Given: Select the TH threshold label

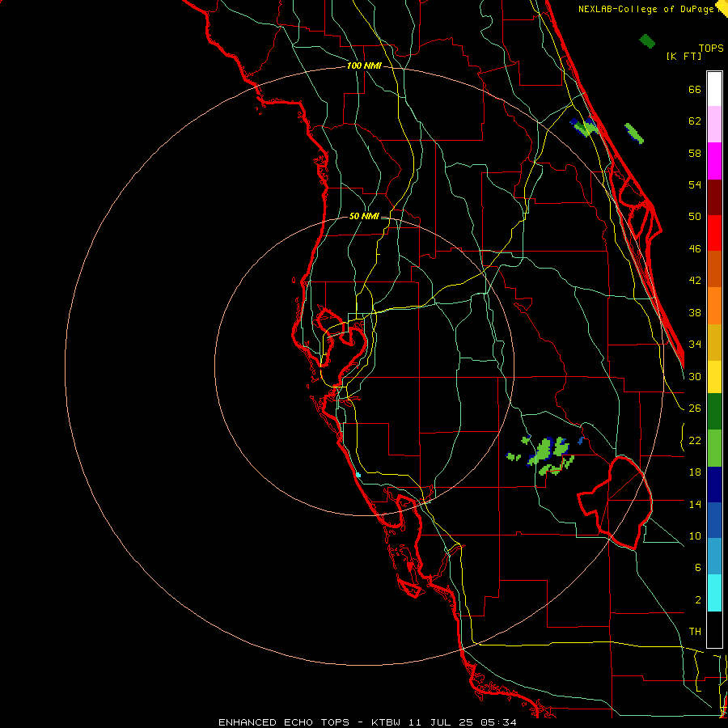Looking at the screenshot, I should tap(695, 632).
